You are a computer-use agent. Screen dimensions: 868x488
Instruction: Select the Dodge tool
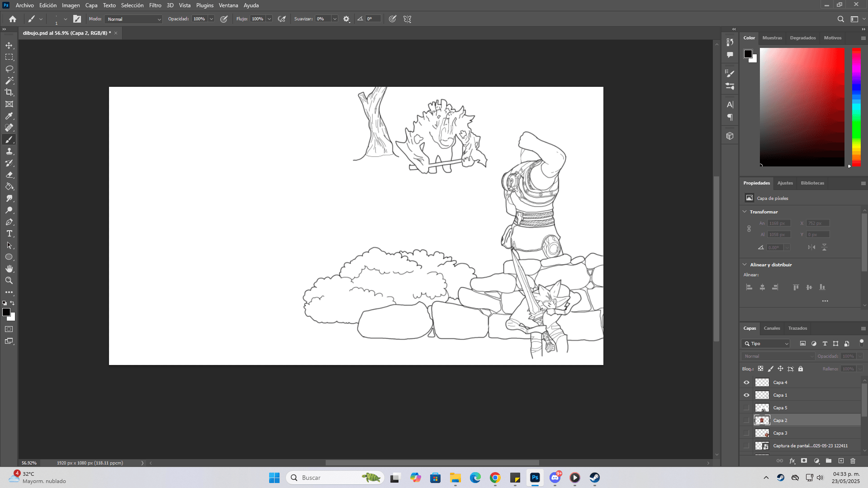(9, 210)
